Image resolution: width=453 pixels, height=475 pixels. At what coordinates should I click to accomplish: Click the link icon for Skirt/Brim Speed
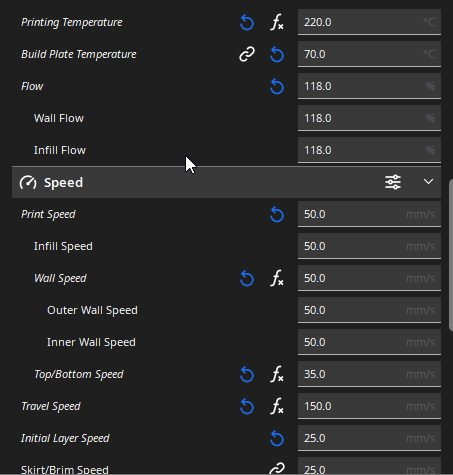coord(277,469)
